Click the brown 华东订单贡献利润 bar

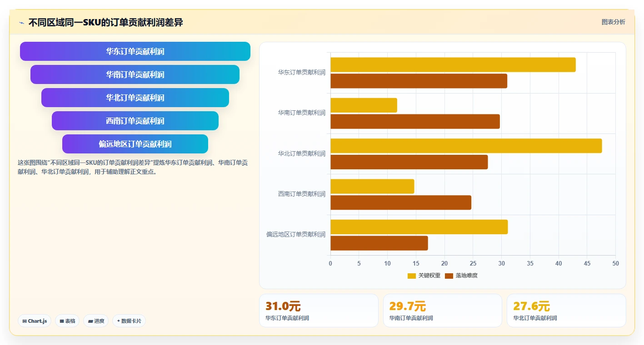click(x=419, y=81)
